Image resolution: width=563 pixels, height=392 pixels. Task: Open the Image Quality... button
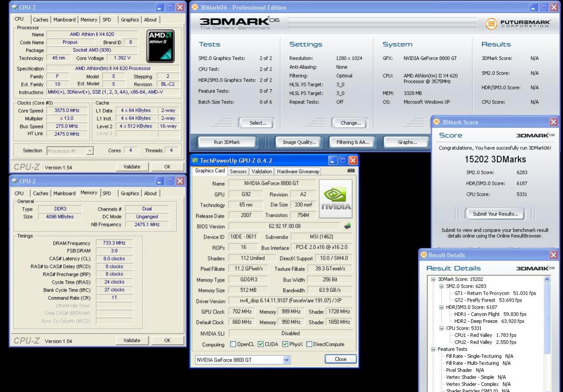pyautogui.click(x=299, y=142)
